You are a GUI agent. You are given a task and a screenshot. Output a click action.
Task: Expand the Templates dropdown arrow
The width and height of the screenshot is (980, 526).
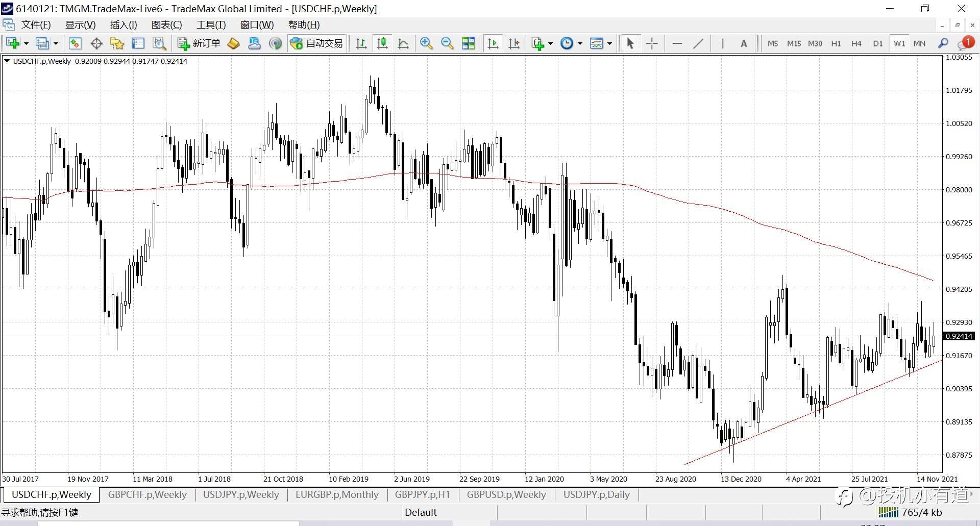click(609, 43)
